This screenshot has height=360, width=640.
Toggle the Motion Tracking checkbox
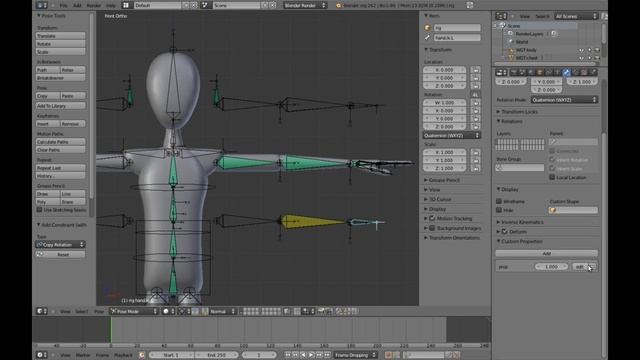432,218
